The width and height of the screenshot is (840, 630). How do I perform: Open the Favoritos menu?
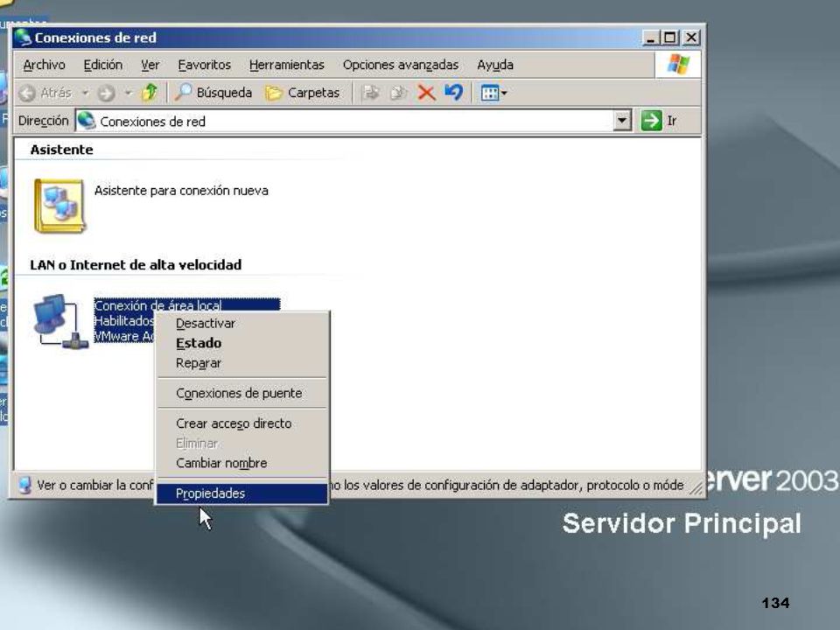(x=204, y=65)
